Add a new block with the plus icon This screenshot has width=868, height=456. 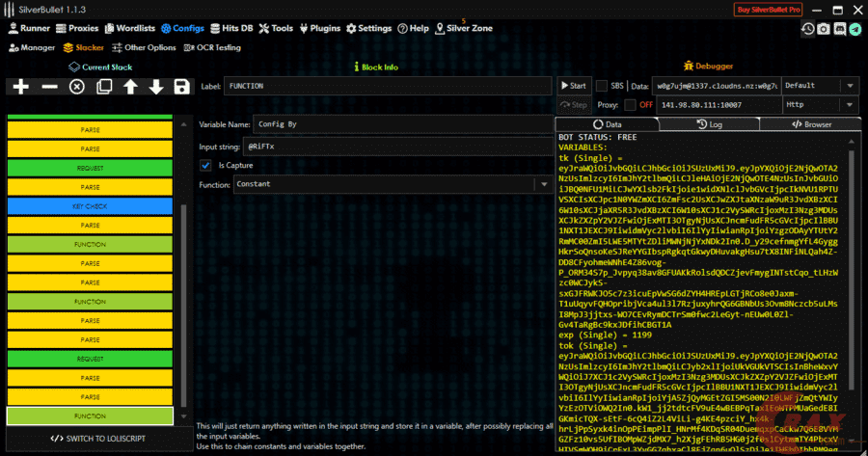(21, 87)
